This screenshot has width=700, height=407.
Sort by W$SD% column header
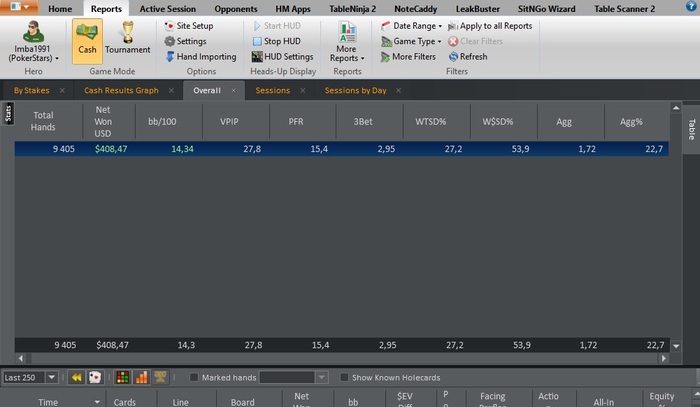pos(497,121)
